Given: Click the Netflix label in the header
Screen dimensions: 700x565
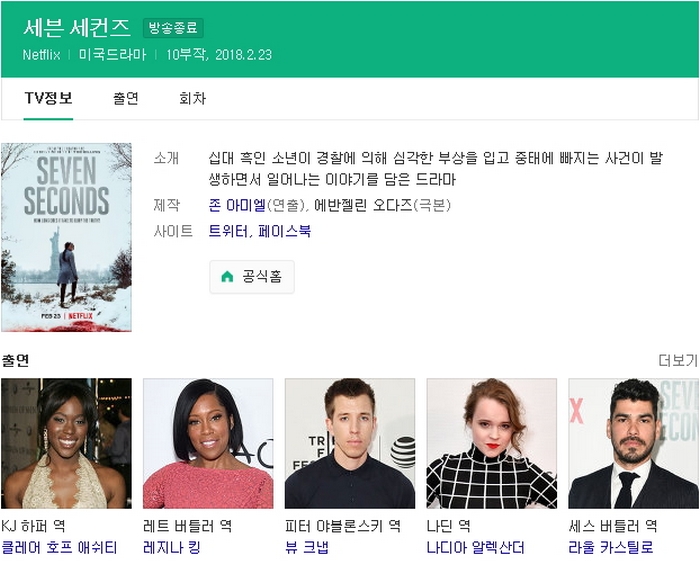Looking at the screenshot, I should click(x=42, y=55).
